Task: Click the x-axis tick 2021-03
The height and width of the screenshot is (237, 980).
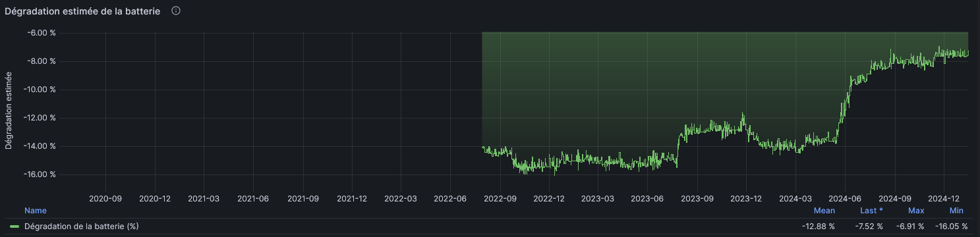Action: 203,197
